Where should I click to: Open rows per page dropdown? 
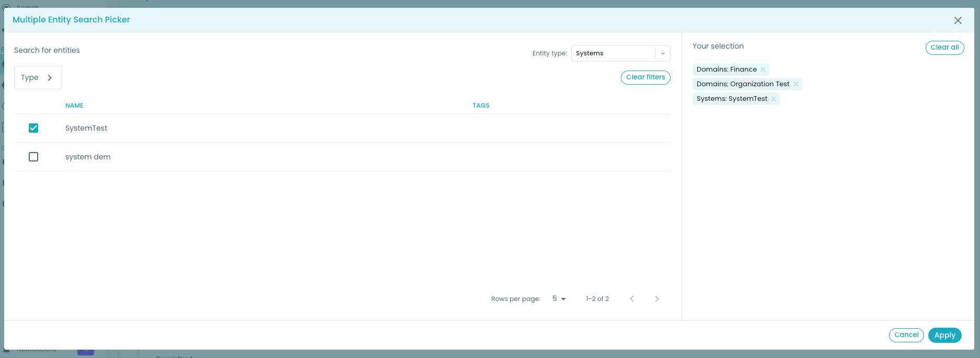[x=559, y=299]
